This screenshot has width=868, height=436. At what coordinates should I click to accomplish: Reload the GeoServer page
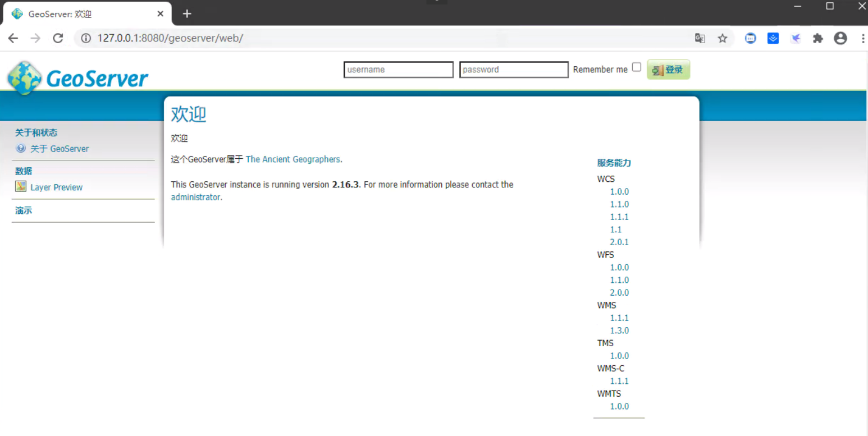[x=58, y=38]
